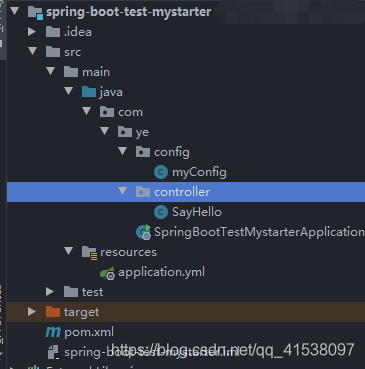Collapse the ye package arrow

point(105,131)
